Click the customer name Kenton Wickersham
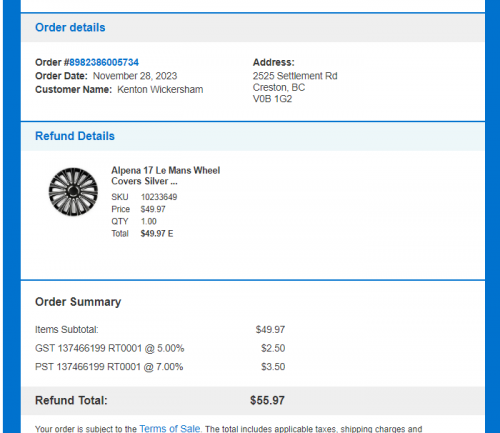 (160, 90)
